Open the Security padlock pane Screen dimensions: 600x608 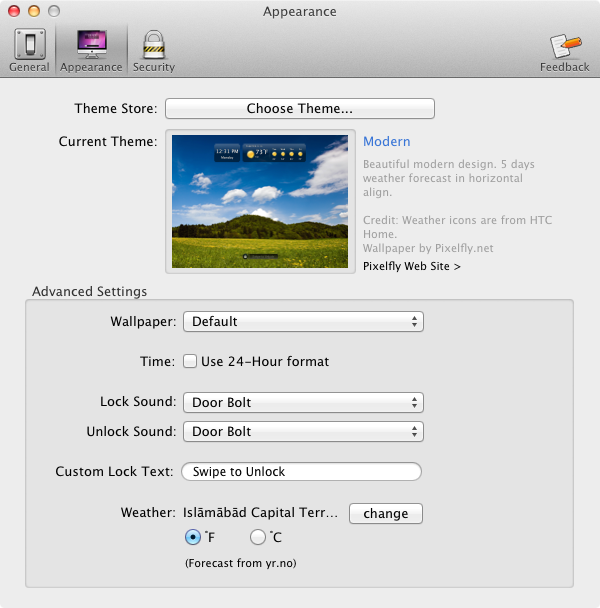click(154, 50)
